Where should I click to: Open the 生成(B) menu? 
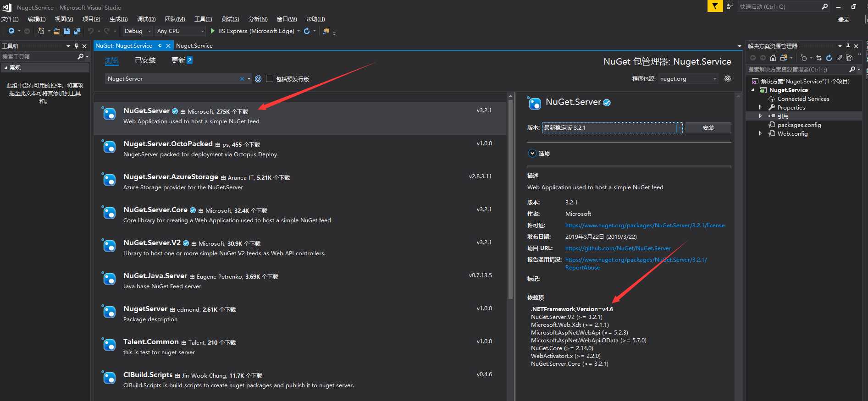(x=118, y=19)
